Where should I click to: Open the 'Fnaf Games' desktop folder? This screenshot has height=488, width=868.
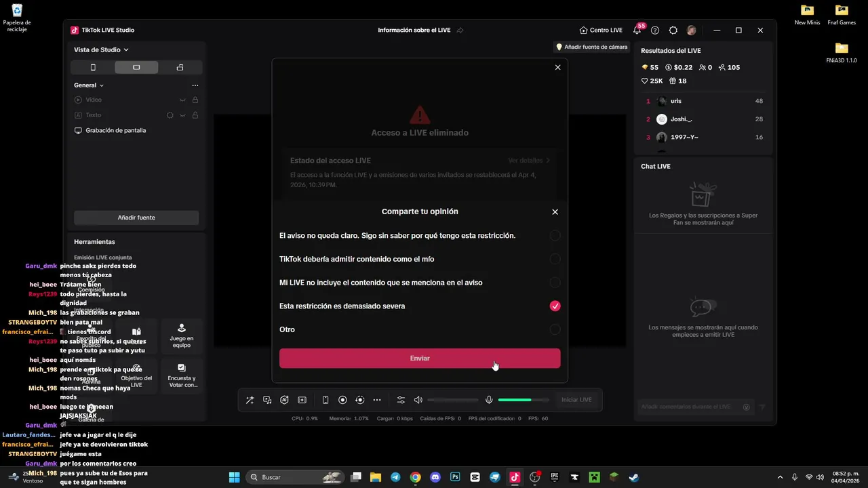coord(842,14)
